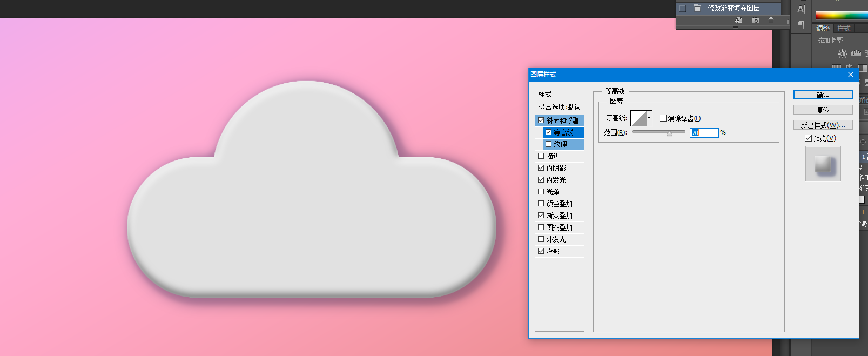868x356 pixels.
Task: Toggle the history brush source box
Action: click(x=683, y=8)
